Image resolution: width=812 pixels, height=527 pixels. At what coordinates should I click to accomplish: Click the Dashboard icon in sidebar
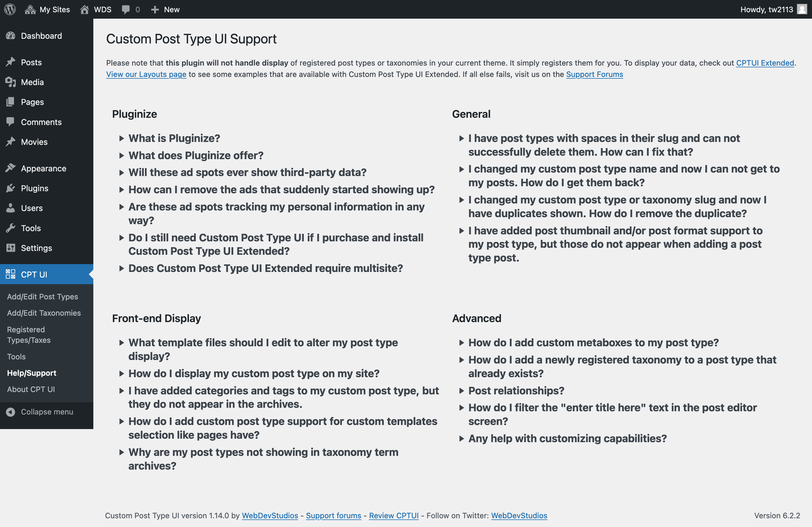11,36
